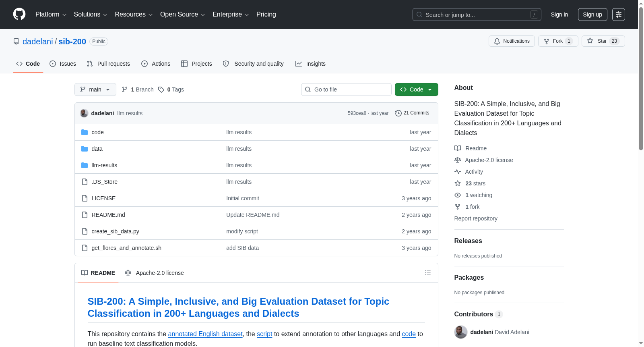Click the commit history clock icon
The width and height of the screenshot is (644, 347).
[398, 113]
